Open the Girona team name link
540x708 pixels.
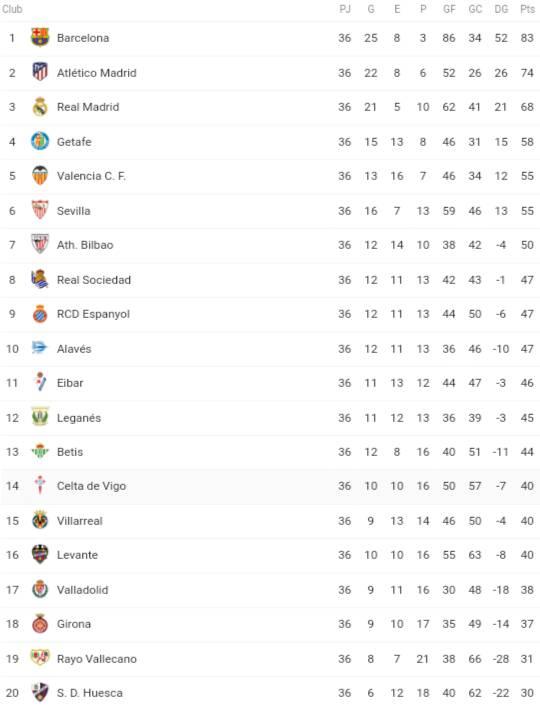pos(74,624)
